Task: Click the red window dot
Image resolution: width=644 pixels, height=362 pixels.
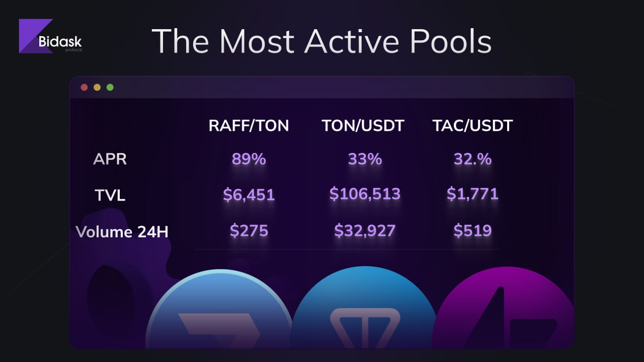Action: 84,87
